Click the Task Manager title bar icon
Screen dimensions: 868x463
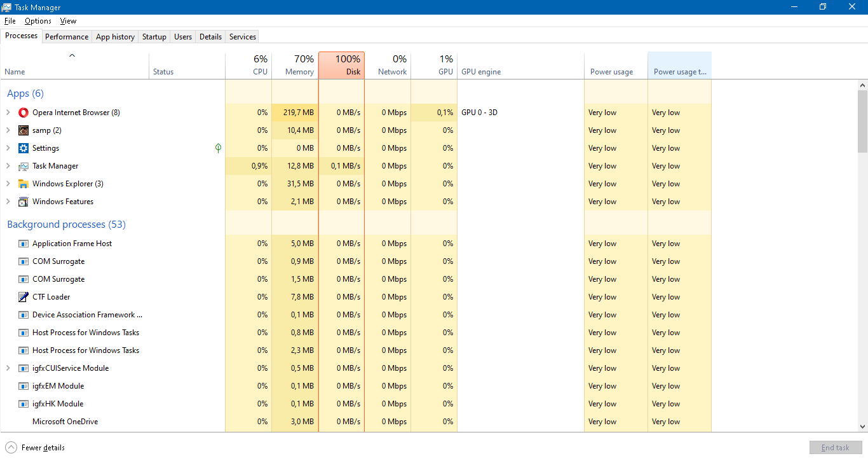6,7
